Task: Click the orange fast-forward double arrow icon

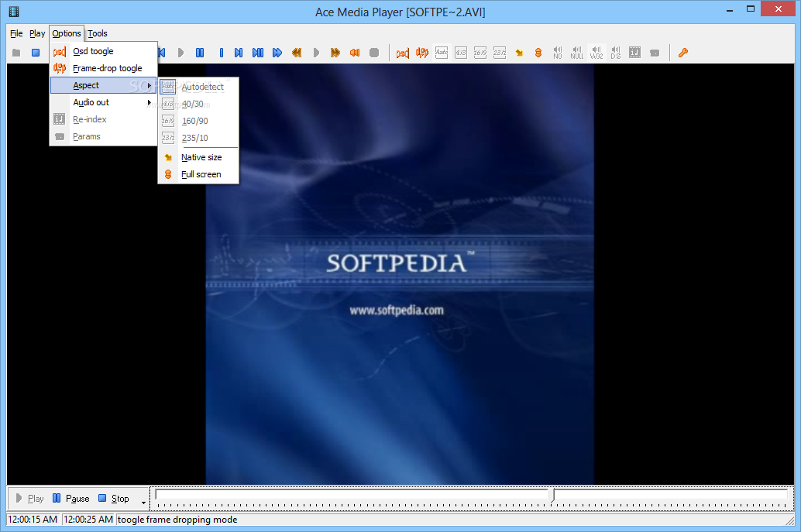Action: tap(335, 53)
